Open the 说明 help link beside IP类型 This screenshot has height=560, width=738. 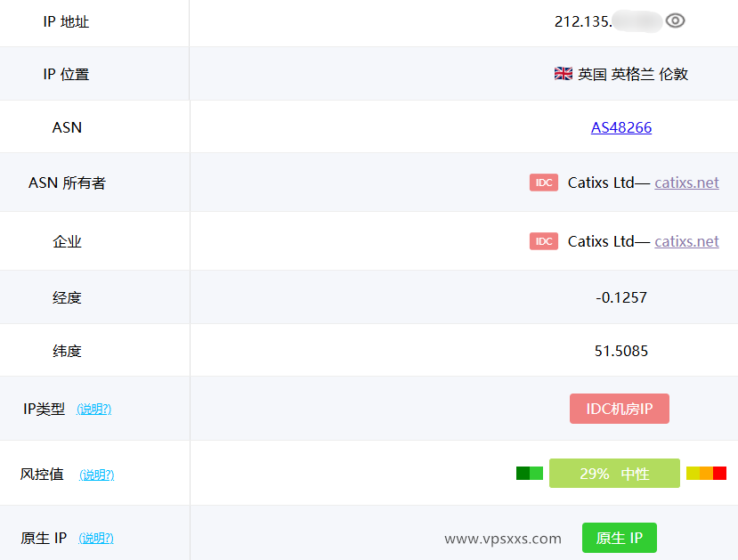(x=93, y=409)
